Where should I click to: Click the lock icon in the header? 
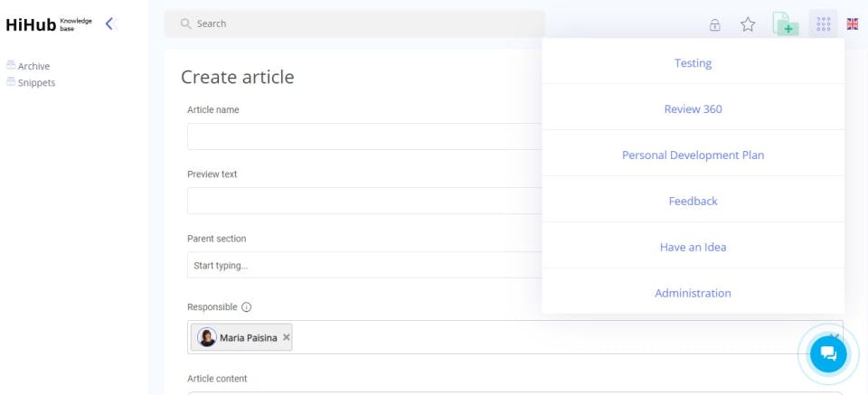pyautogui.click(x=714, y=24)
